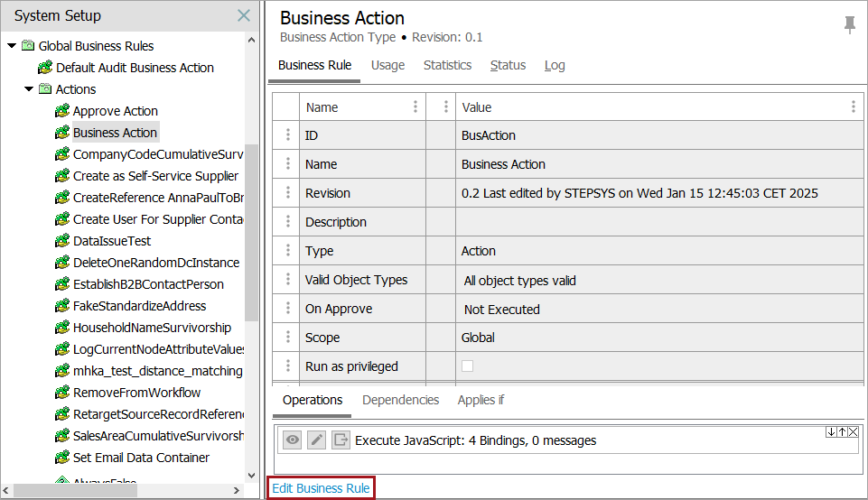Collapse the Actions folder

29,89
